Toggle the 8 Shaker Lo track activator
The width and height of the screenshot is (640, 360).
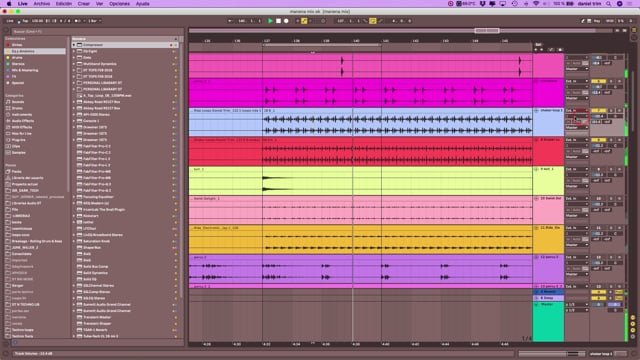[598, 140]
